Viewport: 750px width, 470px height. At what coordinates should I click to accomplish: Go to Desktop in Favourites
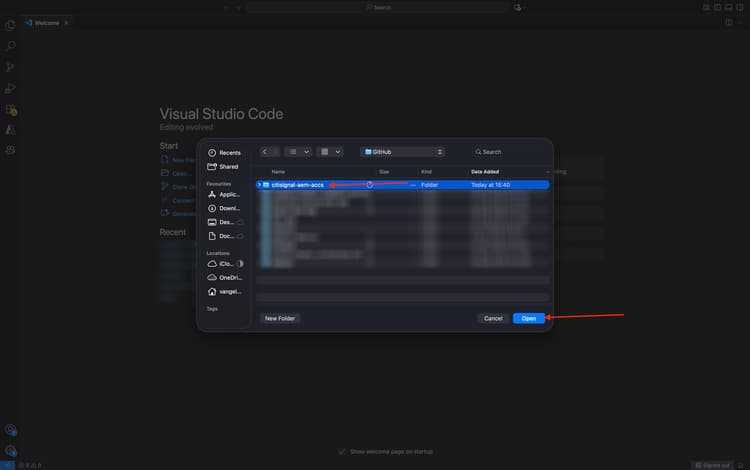[x=224, y=222]
